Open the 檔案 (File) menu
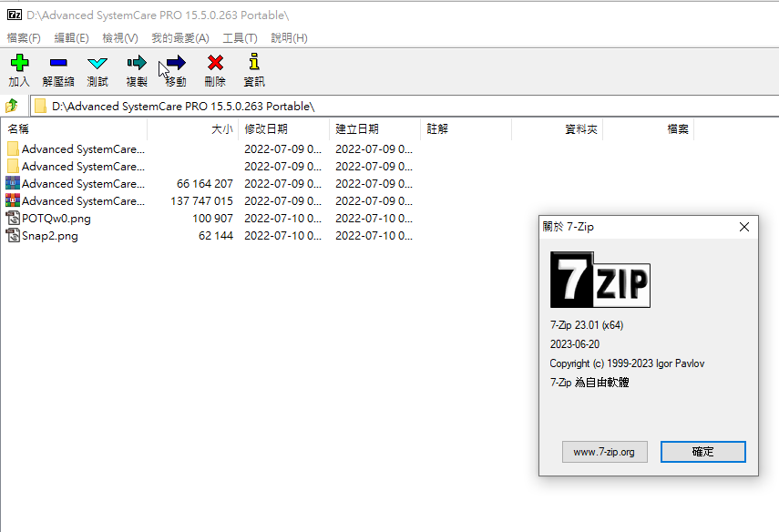 tap(24, 37)
